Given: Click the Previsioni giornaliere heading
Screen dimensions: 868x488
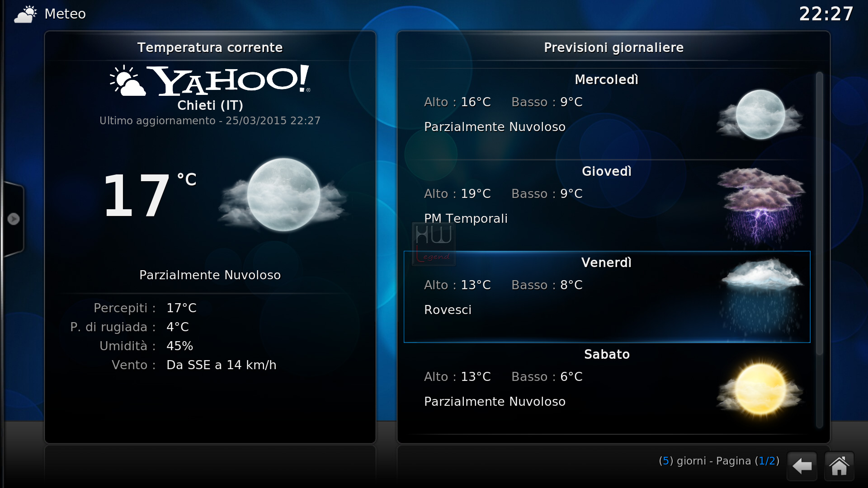Looking at the screenshot, I should 613,47.
